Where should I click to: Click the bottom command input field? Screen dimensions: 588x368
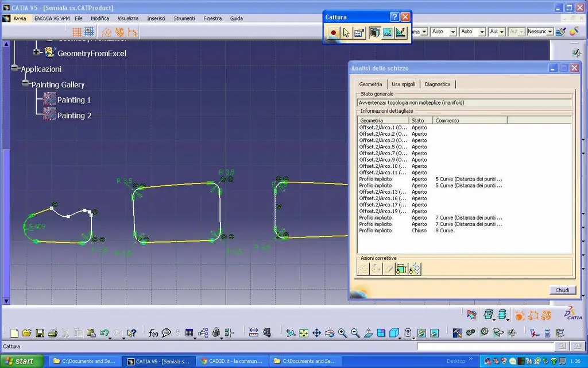(485, 346)
